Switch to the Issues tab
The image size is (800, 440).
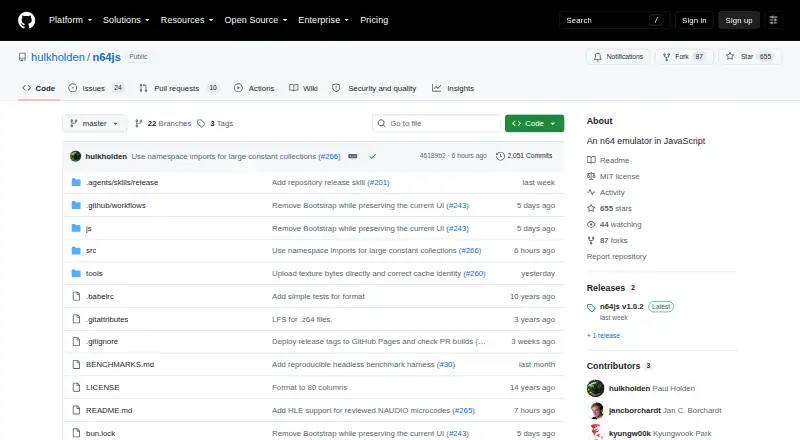point(96,88)
